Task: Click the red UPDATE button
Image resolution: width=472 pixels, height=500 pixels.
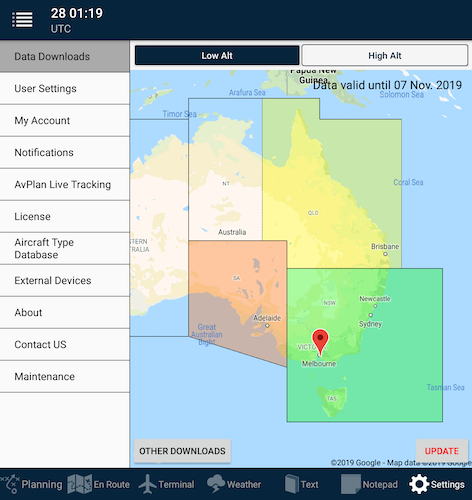Action: click(442, 451)
